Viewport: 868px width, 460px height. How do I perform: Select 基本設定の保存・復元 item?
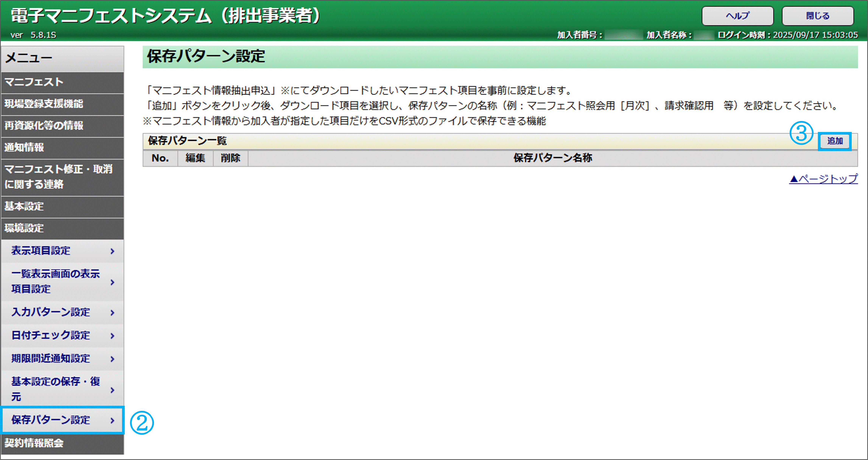tap(56, 389)
